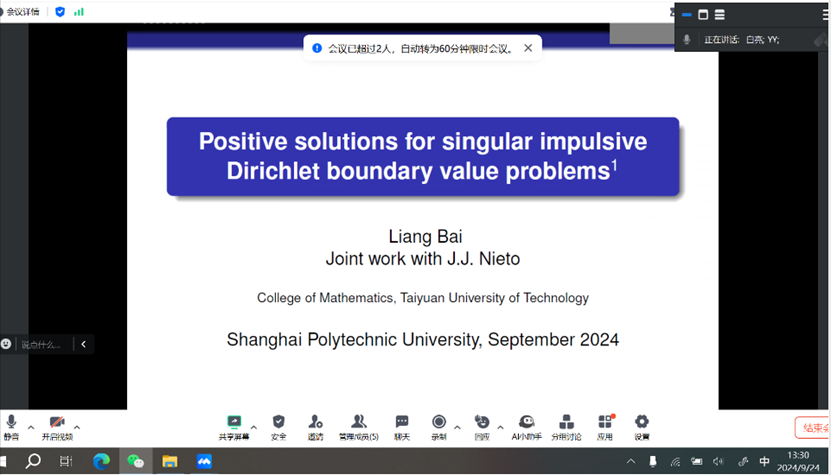Image resolution: width=831 pixels, height=475 pixels.
Task: Open Breakout Rooms (分组讨论)
Action: click(566, 424)
